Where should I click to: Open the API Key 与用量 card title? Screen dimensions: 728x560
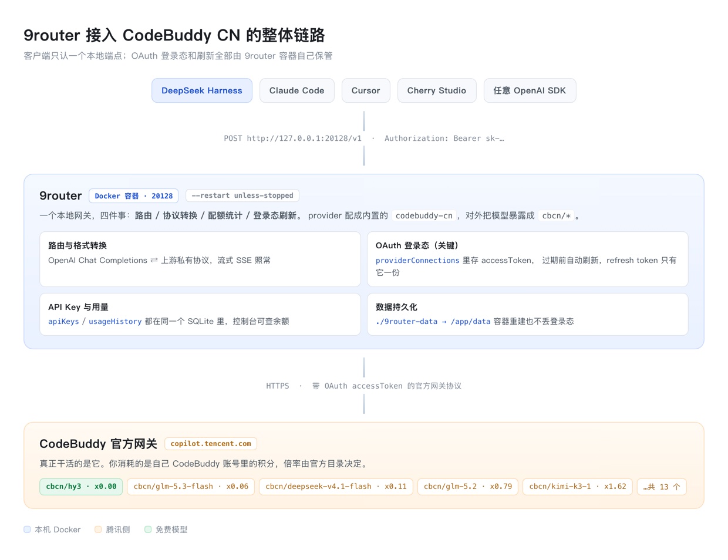pyautogui.click(x=78, y=307)
